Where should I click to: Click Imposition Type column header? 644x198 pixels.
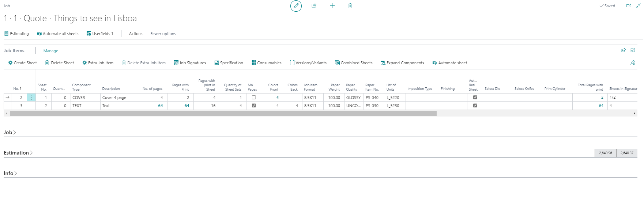pyautogui.click(x=420, y=89)
